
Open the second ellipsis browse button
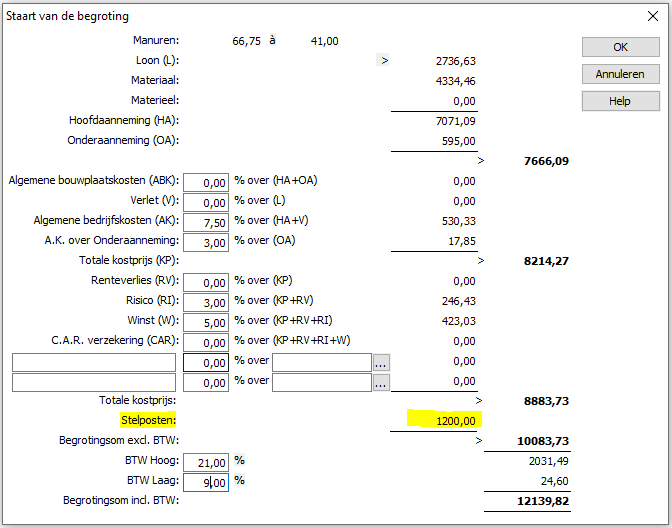(381, 383)
